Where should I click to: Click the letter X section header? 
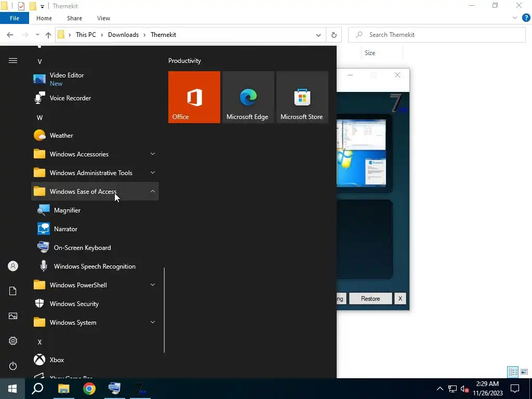39,342
